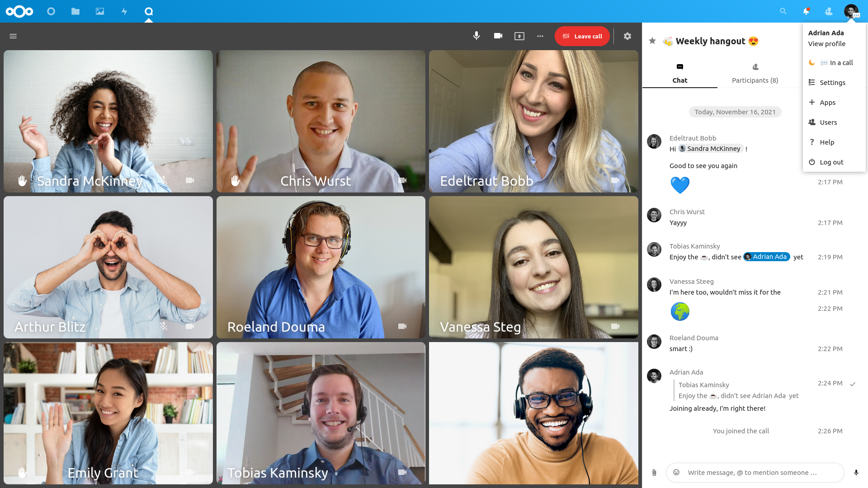
Task: Click the notifications bell icon
Action: 806,11
